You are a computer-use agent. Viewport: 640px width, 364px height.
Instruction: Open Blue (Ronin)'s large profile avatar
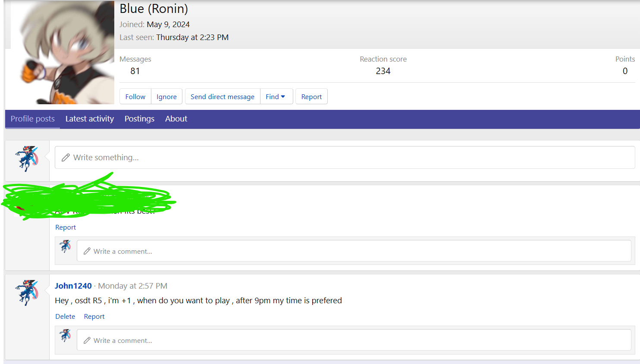pos(63,52)
